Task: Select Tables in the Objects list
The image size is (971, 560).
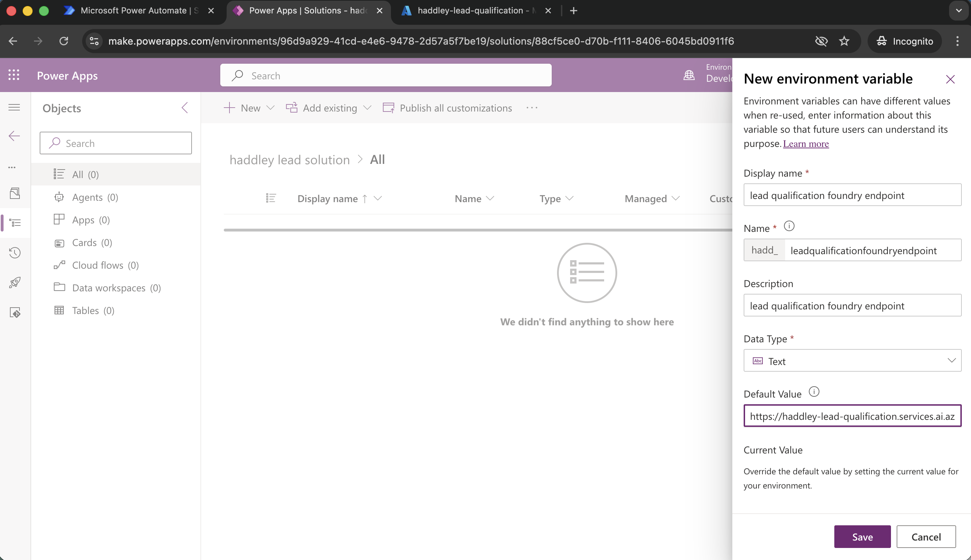Action: [86, 310]
